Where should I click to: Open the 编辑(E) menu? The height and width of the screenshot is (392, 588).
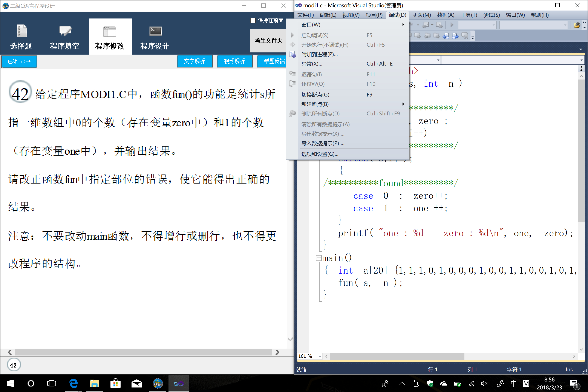coord(328,15)
